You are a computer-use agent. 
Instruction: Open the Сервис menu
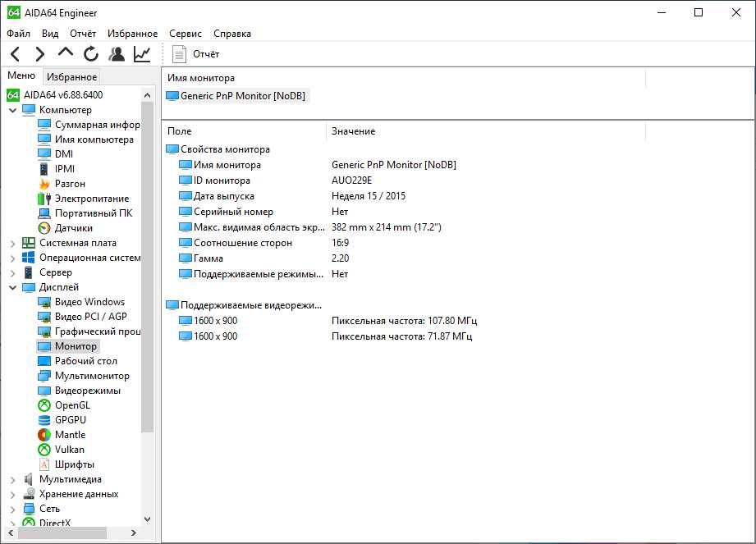186,34
